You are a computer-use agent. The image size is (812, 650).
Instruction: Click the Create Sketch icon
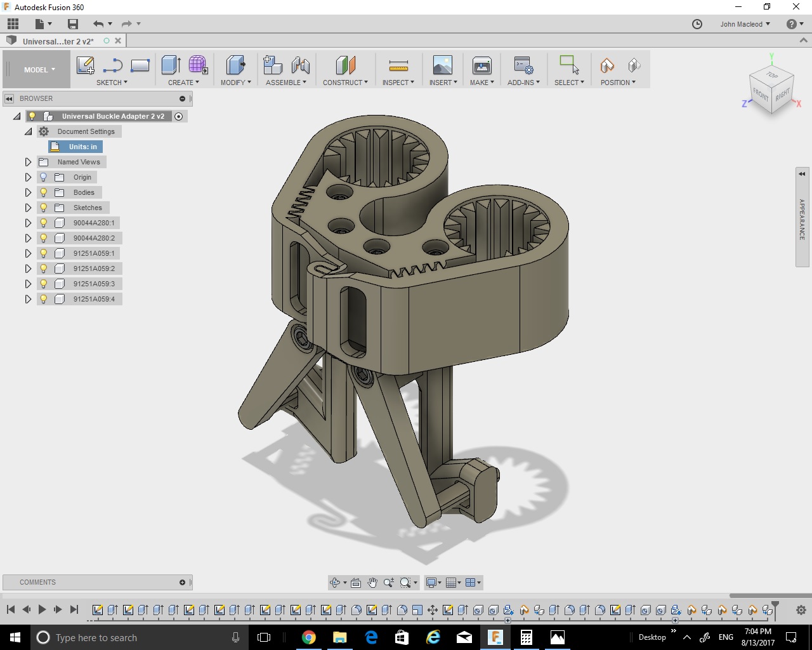tap(85, 65)
